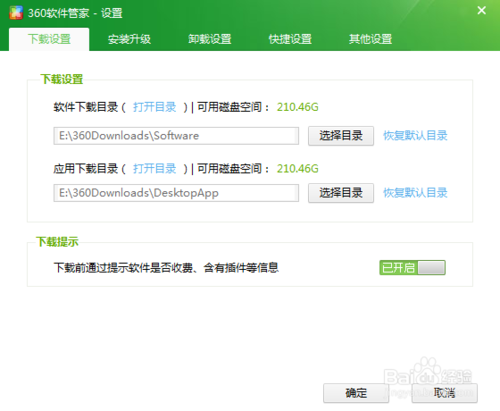
Task: Select the 快捷设置 tab
Action: [290, 39]
